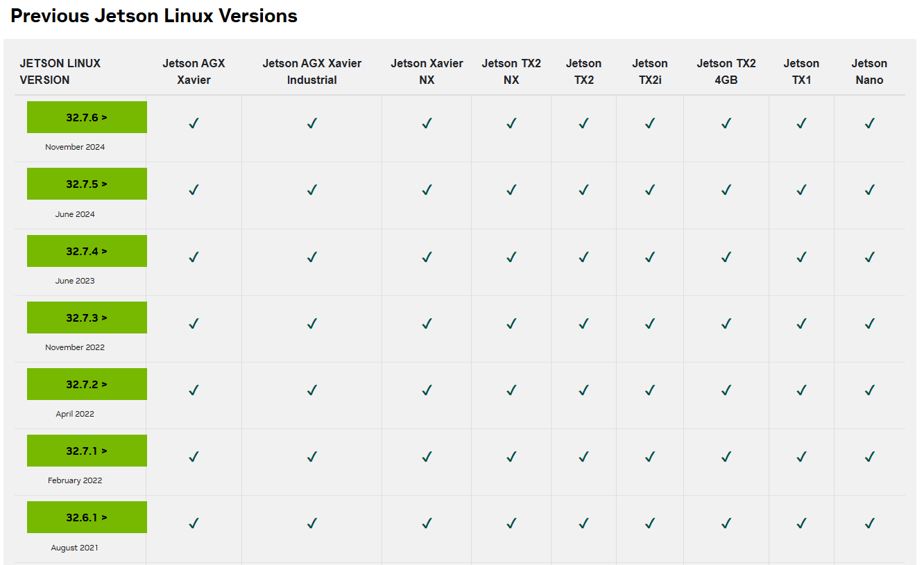Click the Jetson TX2 NX column header
This screenshot has width=924, height=565.
511,71
